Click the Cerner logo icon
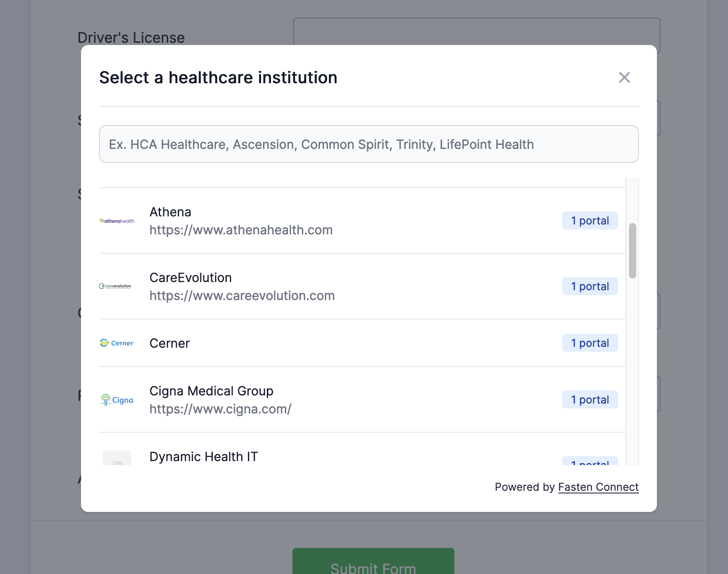728x574 pixels. point(117,343)
